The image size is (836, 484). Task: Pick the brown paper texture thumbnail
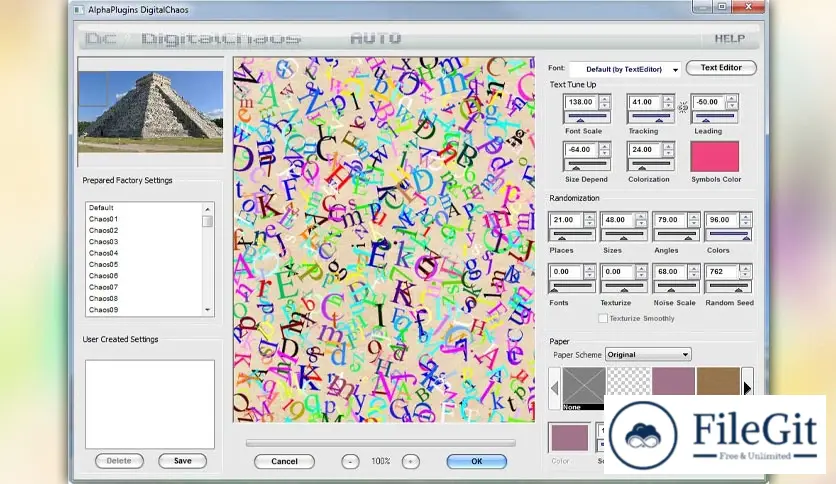pyautogui.click(x=718, y=381)
